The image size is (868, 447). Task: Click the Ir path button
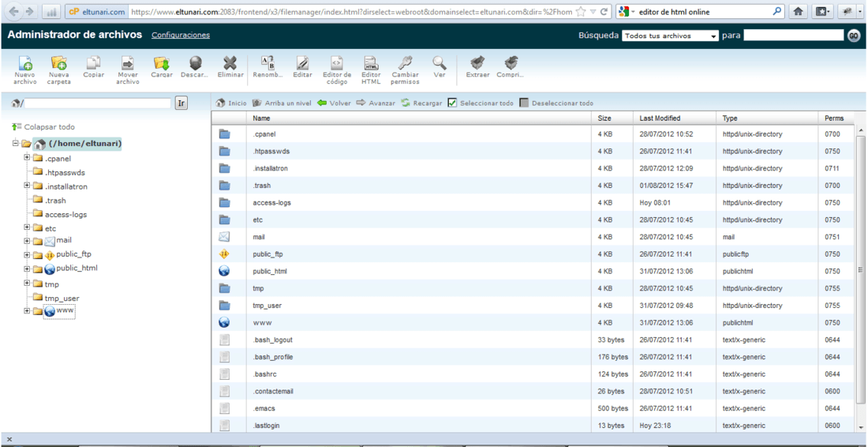(181, 103)
